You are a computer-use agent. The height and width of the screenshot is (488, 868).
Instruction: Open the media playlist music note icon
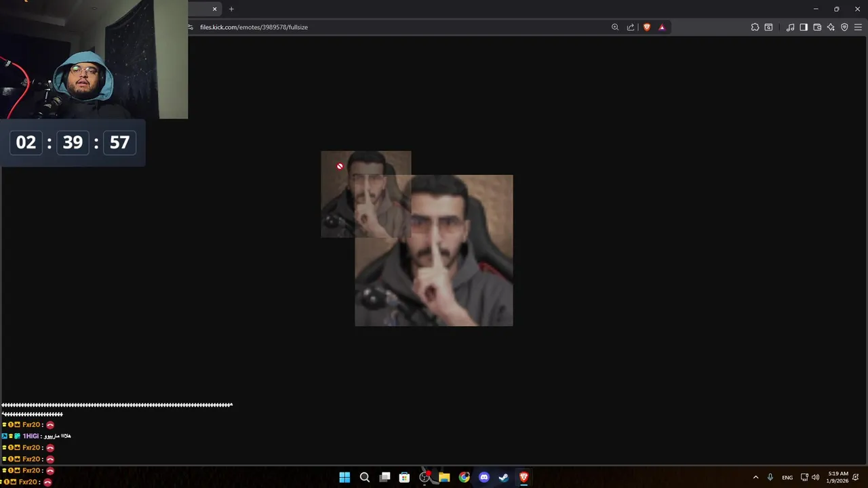click(x=790, y=27)
